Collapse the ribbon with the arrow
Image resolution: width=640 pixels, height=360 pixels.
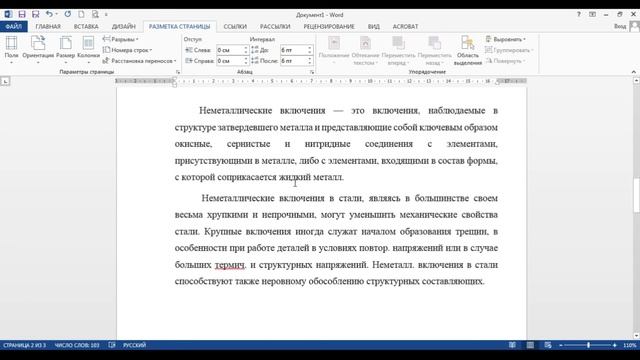(x=633, y=72)
